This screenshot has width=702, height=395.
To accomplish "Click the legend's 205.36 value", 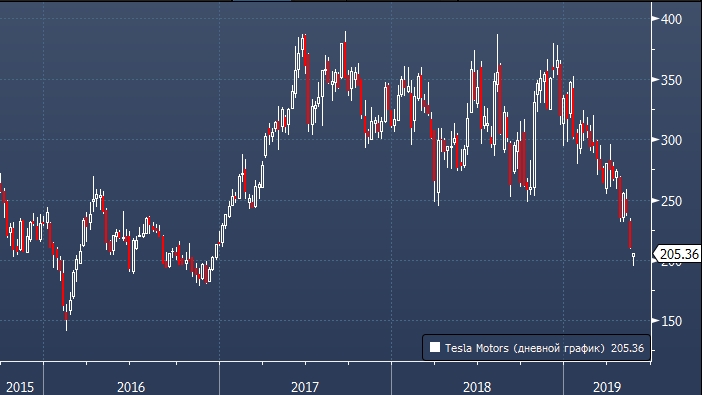I will pyautogui.click(x=627, y=348).
